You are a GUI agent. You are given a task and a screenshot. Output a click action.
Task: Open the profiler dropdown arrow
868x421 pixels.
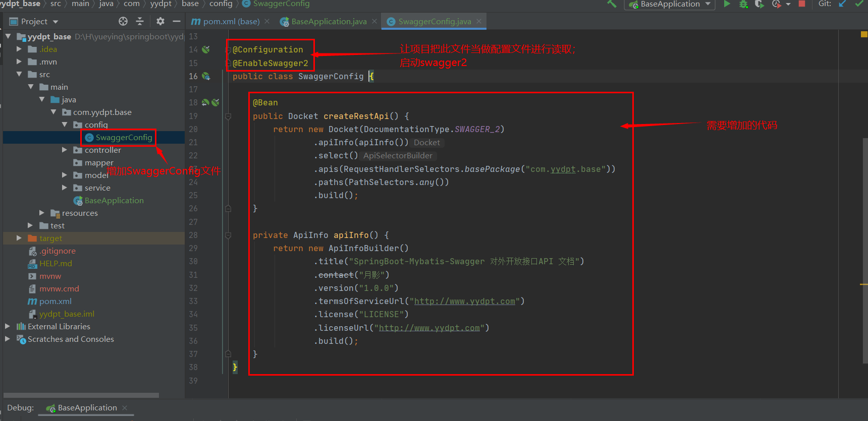click(788, 4)
